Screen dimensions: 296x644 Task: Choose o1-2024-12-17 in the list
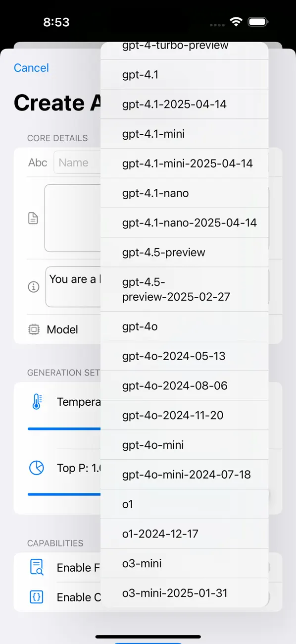(160, 534)
